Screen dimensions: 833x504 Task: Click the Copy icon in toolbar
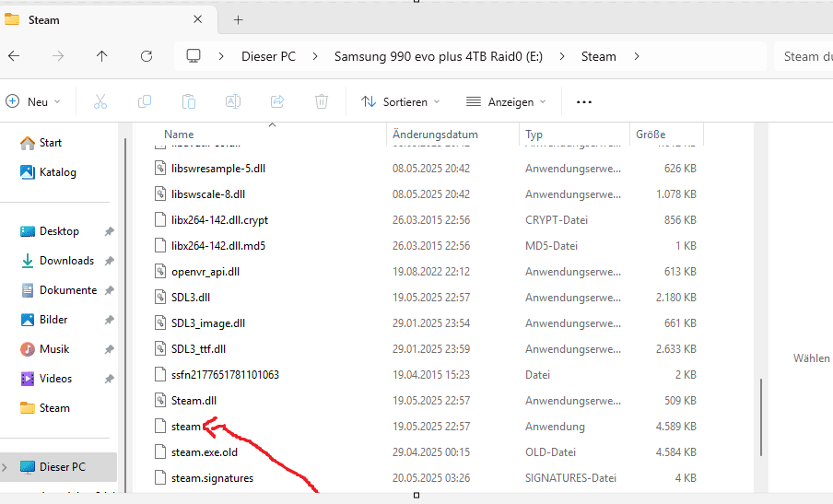(x=145, y=101)
